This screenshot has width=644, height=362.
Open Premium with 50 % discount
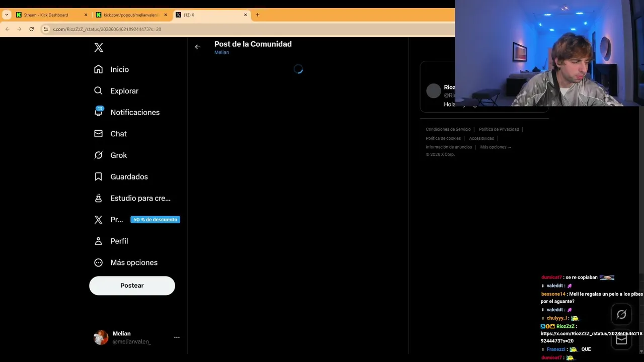[x=137, y=220]
